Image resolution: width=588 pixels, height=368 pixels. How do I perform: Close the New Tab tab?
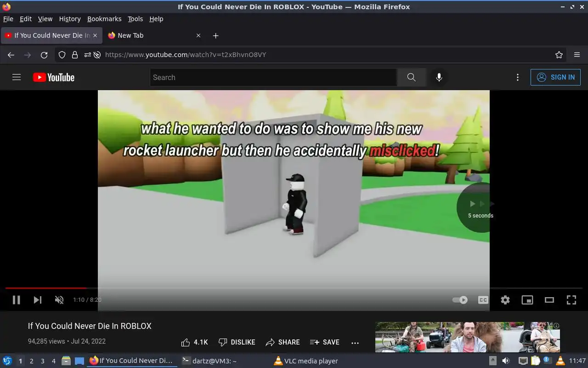tap(198, 35)
